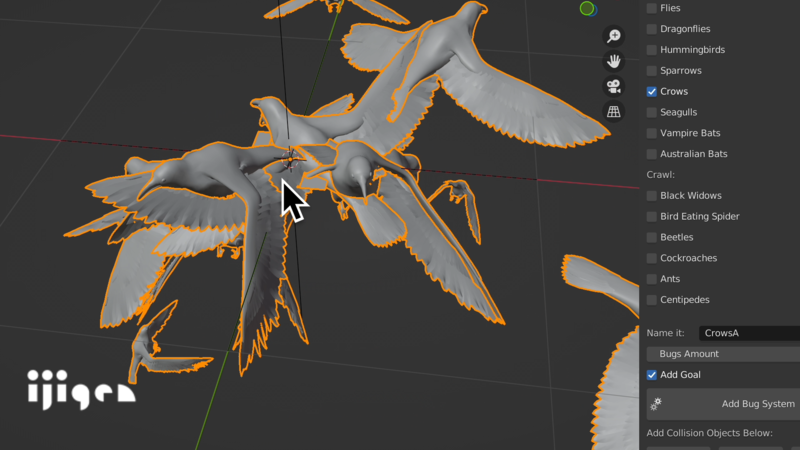Enable the Cockroaches checkbox
The image size is (800, 450).
652,258
